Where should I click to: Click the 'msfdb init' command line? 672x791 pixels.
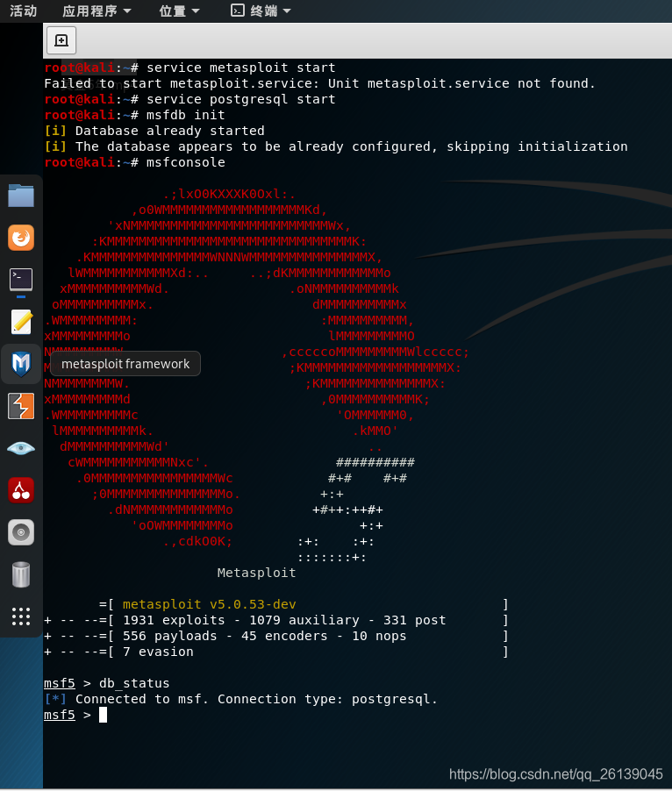click(x=135, y=115)
